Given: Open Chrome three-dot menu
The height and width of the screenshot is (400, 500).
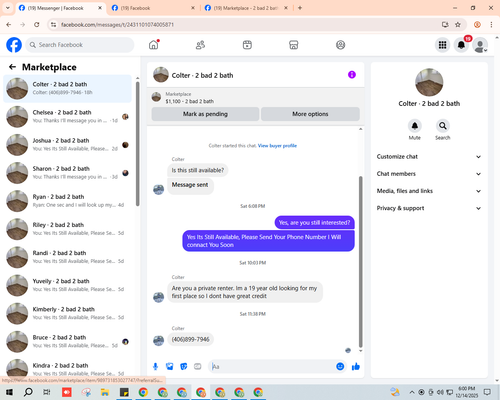Looking at the screenshot, I should [491, 24].
